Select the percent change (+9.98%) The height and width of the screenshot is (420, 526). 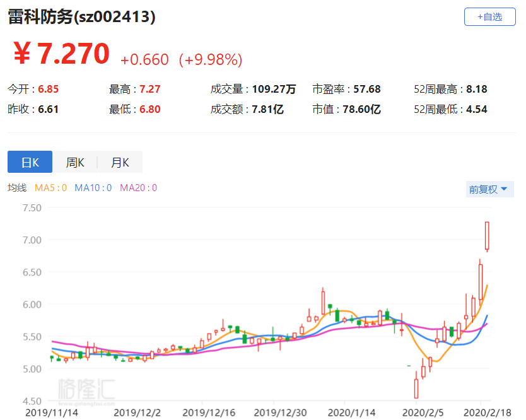tap(210, 60)
